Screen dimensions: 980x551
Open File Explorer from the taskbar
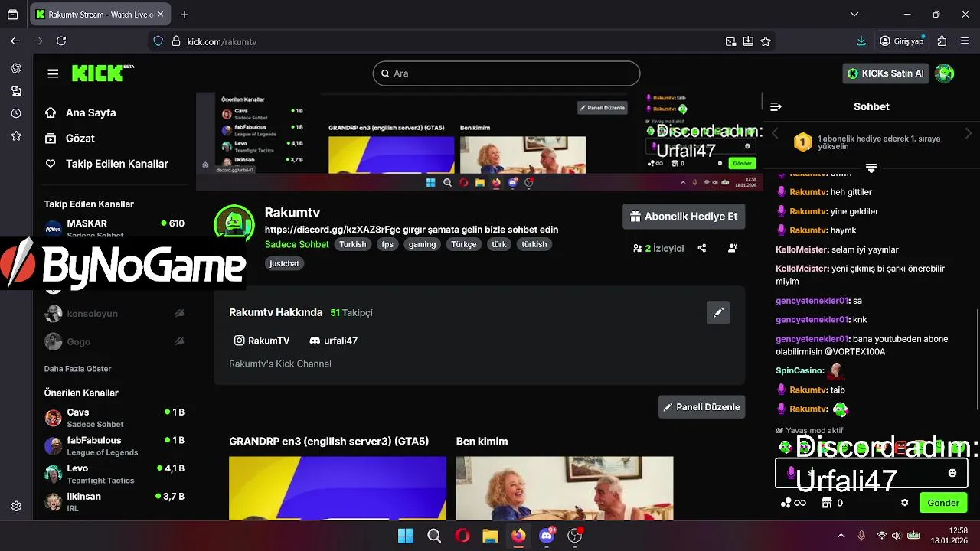click(x=490, y=536)
